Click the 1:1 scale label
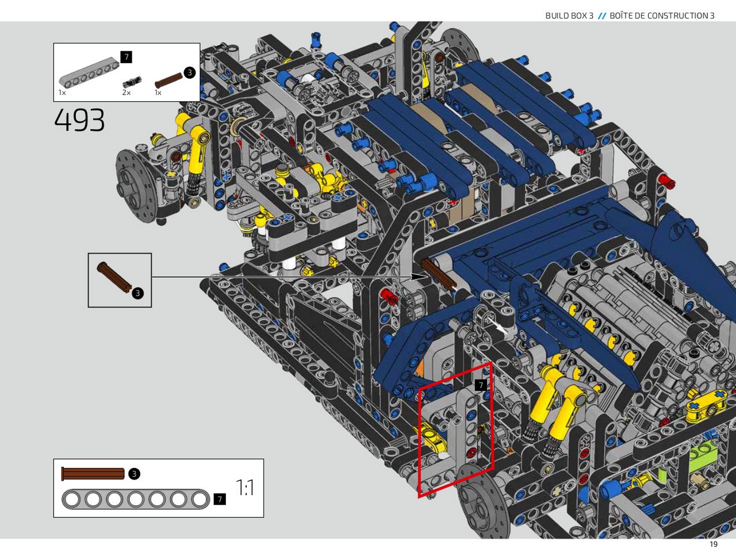The image size is (736, 560). click(x=245, y=488)
